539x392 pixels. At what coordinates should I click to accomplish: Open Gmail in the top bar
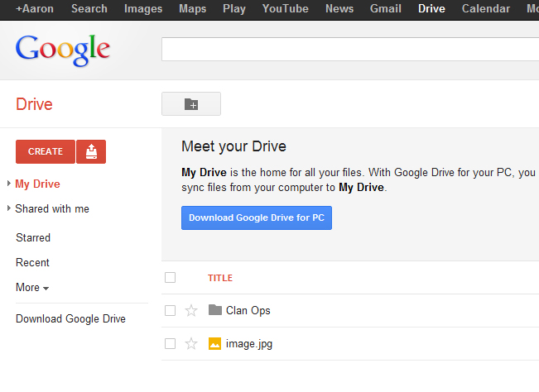pyautogui.click(x=386, y=8)
